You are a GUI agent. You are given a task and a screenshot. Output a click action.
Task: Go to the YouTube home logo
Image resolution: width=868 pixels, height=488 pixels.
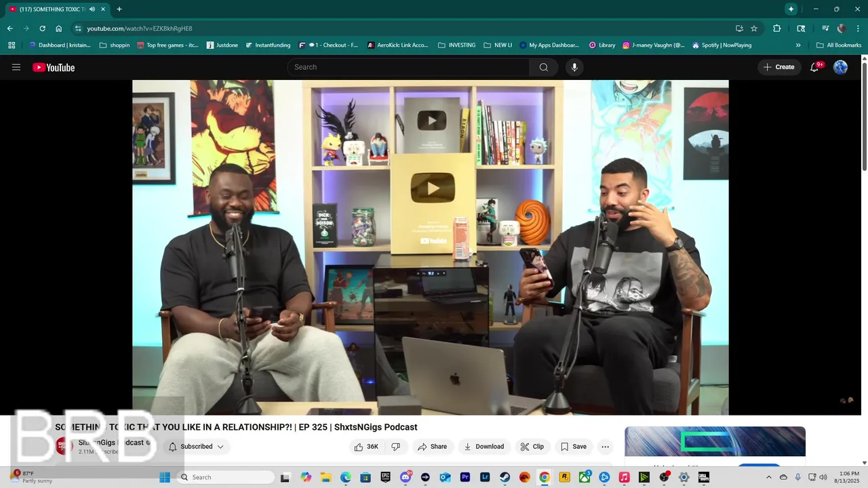(x=54, y=67)
